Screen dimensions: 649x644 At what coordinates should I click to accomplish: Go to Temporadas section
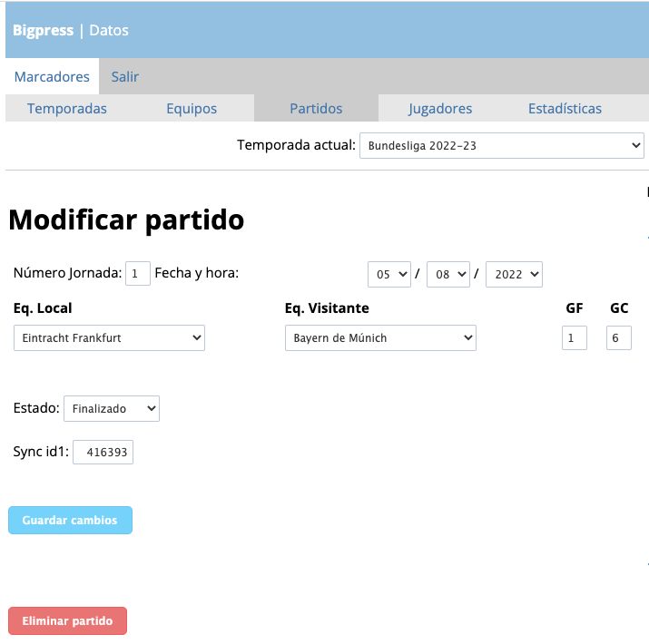pos(67,108)
